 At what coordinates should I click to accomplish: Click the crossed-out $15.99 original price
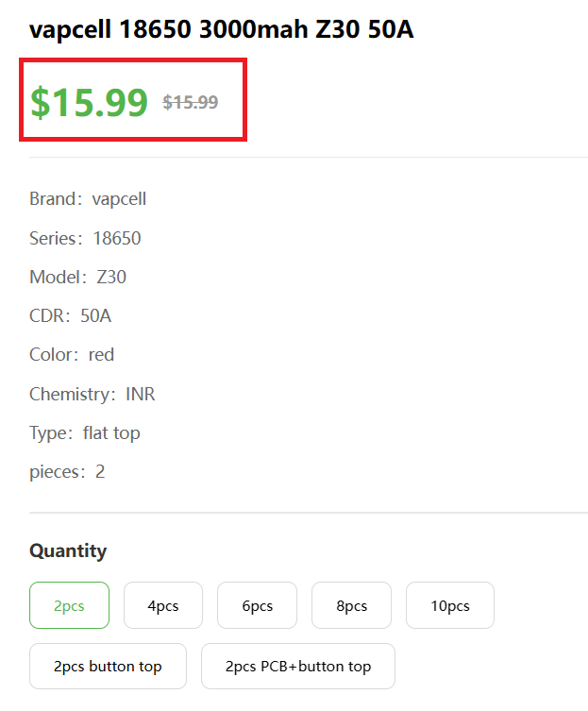tap(190, 102)
